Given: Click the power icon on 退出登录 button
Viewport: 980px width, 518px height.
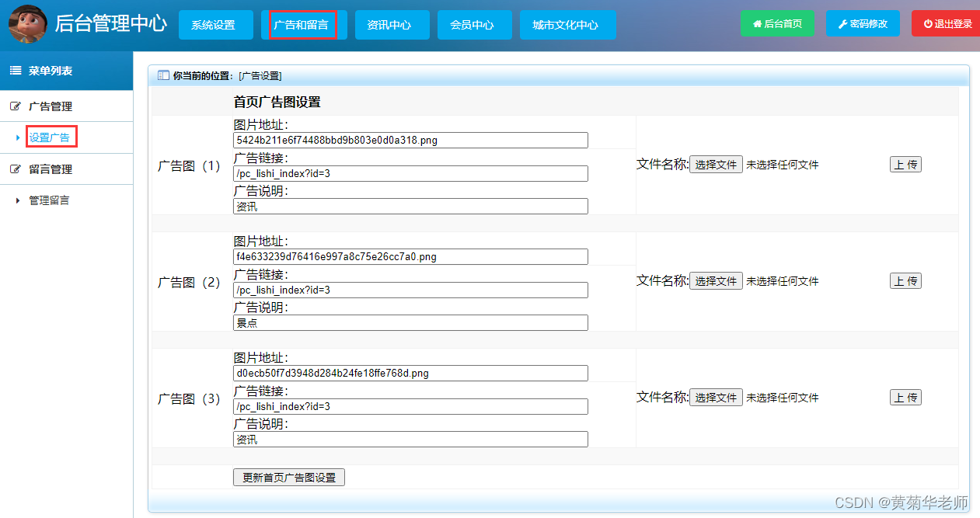Looking at the screenshot, I should 929,23.
